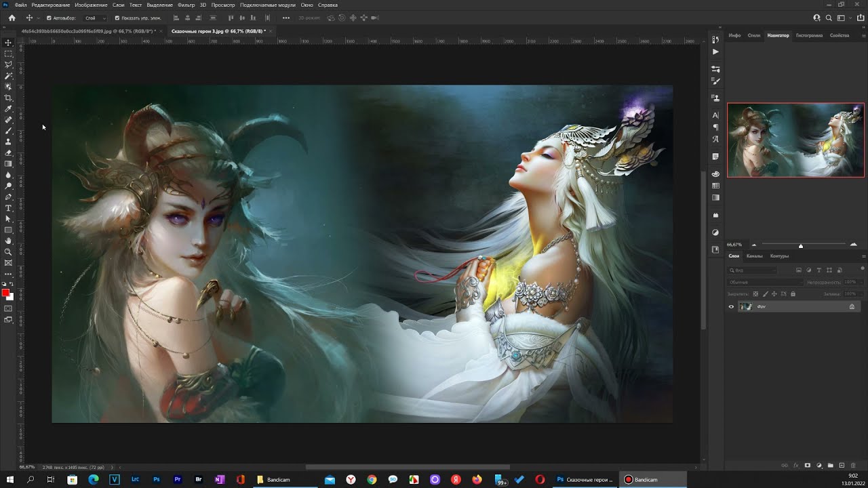Viewport: 868px width, 488px height.
Task: Expand the status bar info arrow
Action: [x=112, y=467]
